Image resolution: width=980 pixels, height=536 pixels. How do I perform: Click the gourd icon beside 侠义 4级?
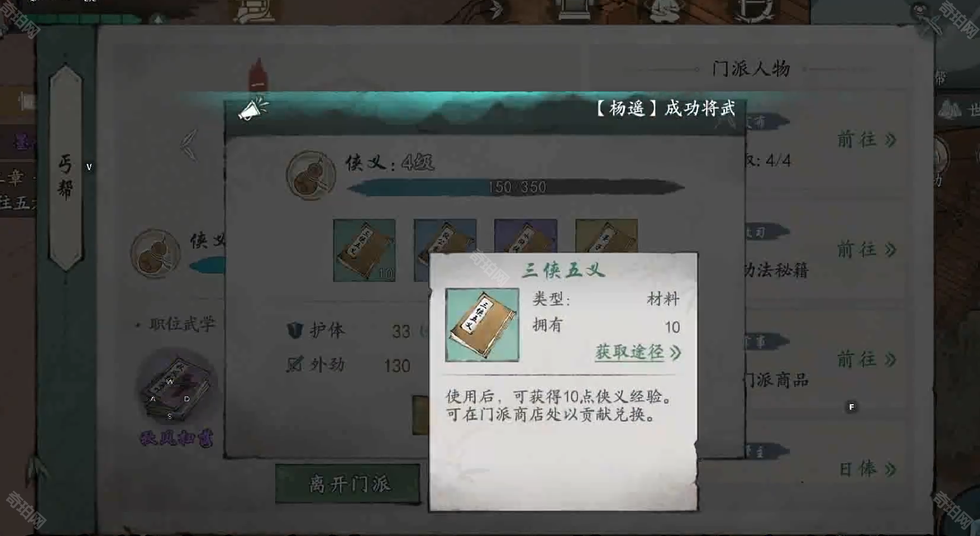310,175
